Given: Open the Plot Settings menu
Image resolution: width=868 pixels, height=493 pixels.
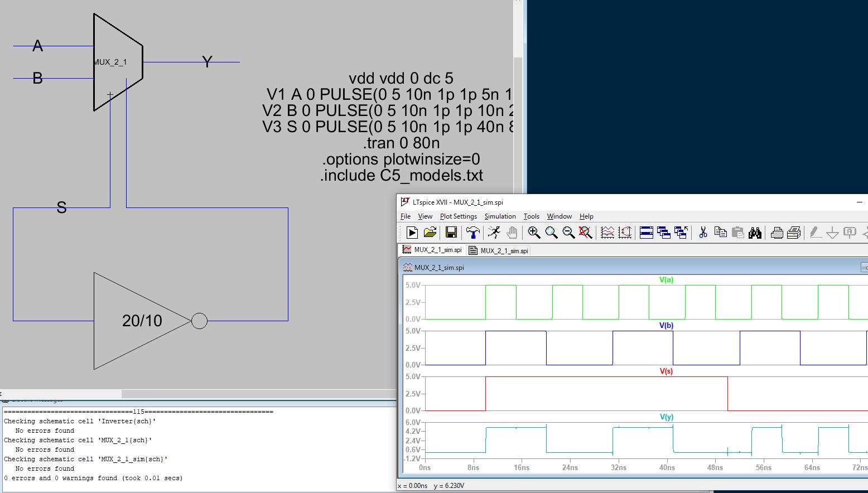Looking at the screenshot, I should [x=458, y=216].
